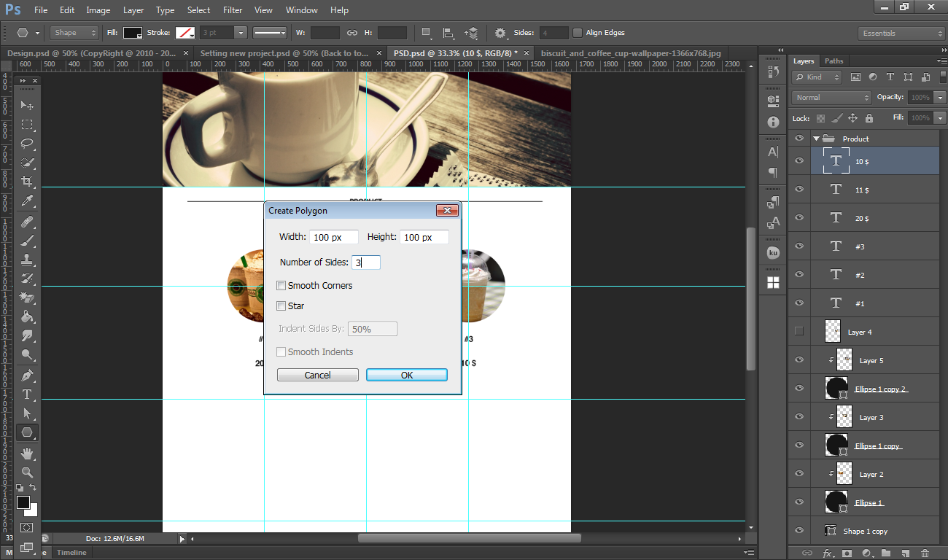Select the Quick Selection tool

(27, 162)
